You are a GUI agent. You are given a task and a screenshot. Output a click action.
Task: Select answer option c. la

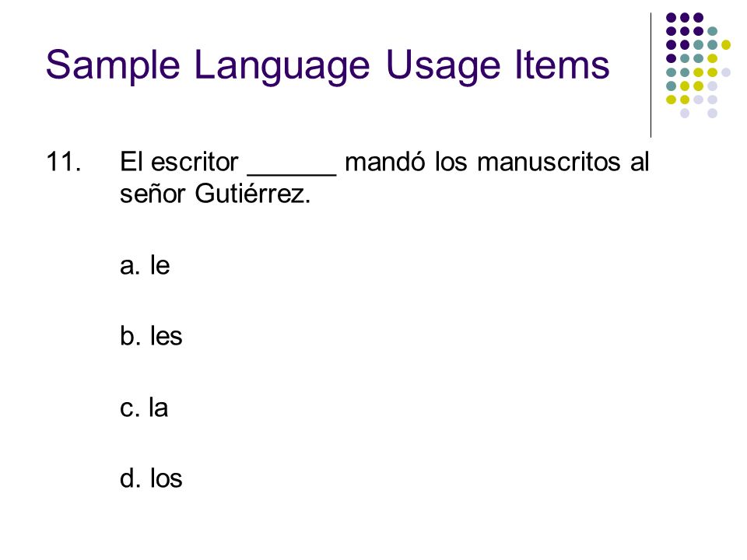point(144,407)
